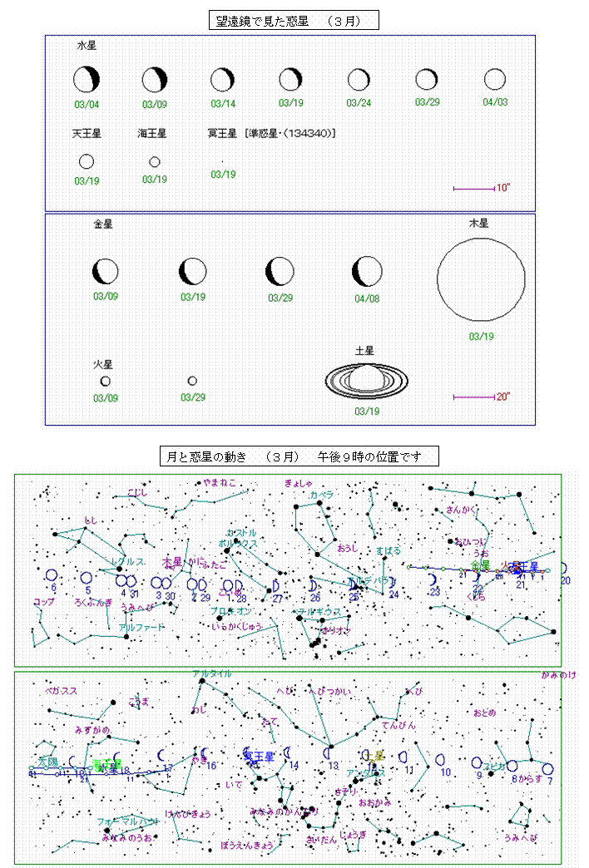Viewport: 589px width, 868px height.
Task: Click the Mercury disc labeled 03/24
Action: [x=359, y=80]
